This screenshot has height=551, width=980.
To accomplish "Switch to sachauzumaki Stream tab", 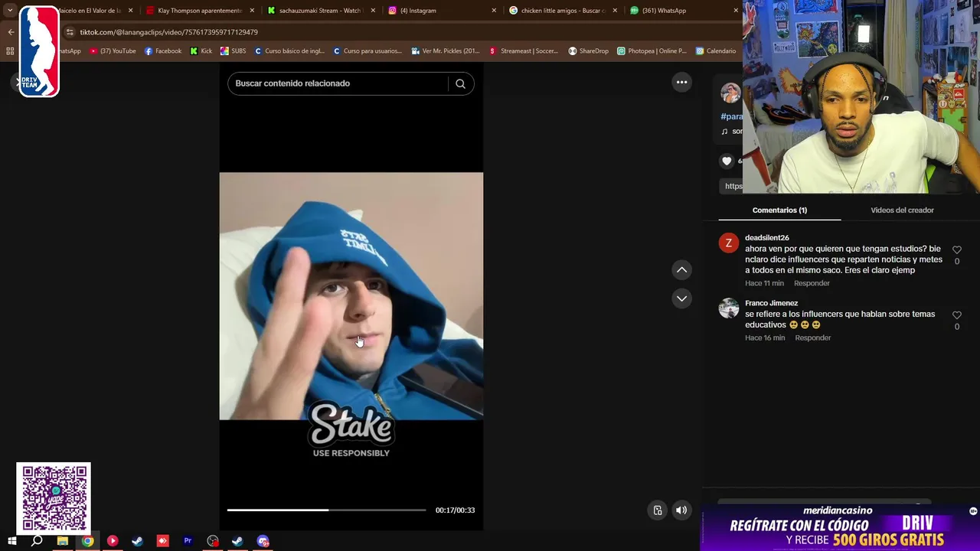I will coord(320,11).
